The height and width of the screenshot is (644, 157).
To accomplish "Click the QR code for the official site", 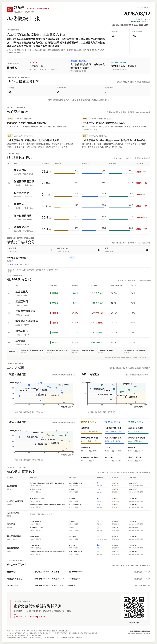I will (134, 607).
